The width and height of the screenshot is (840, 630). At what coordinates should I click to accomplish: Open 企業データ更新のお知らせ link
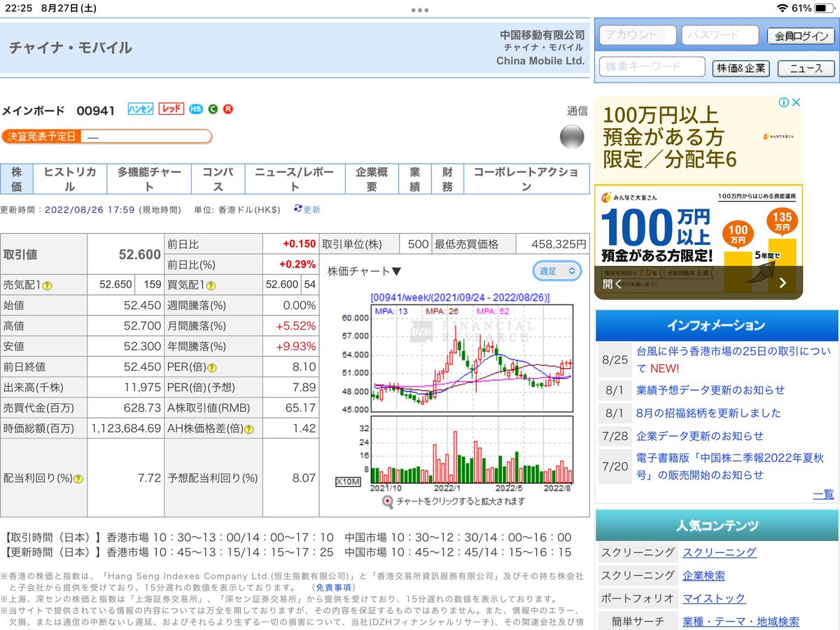tap(700, 436)
